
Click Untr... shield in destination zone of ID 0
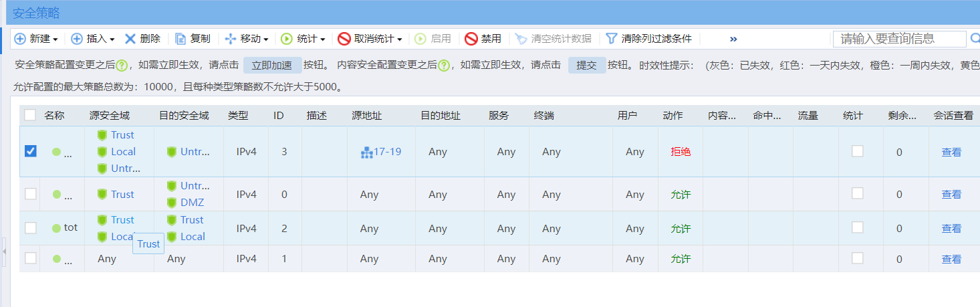[172, 185]
